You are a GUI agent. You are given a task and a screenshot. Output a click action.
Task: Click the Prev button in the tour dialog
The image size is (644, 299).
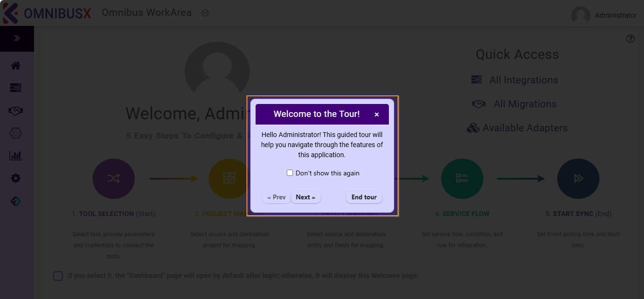(x=277, y=197)
